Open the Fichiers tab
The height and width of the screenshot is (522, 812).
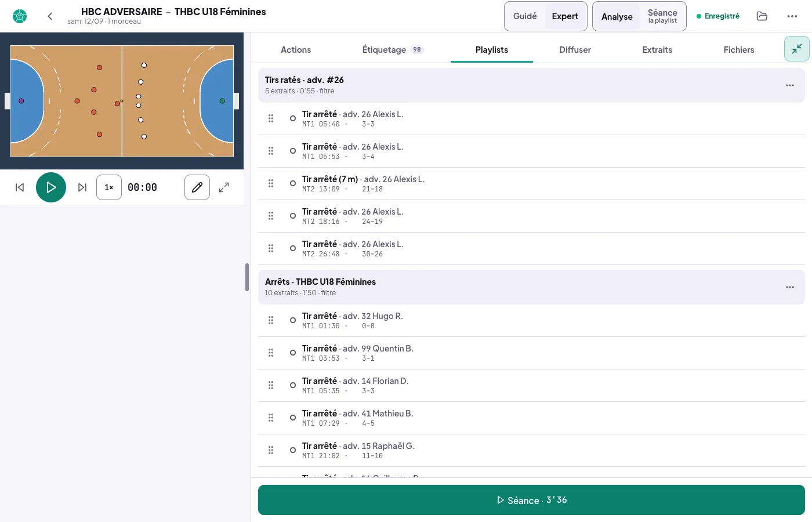(739, 50)
